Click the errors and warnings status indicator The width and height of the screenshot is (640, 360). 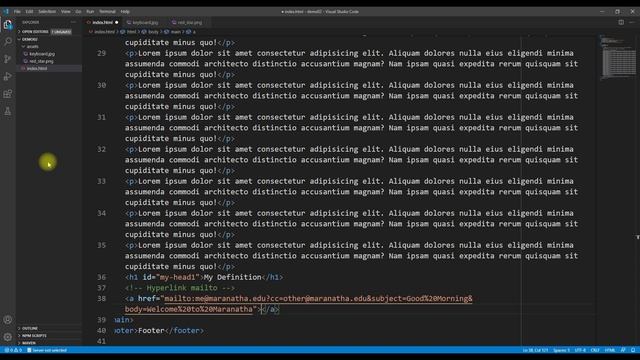coord(13,350)
